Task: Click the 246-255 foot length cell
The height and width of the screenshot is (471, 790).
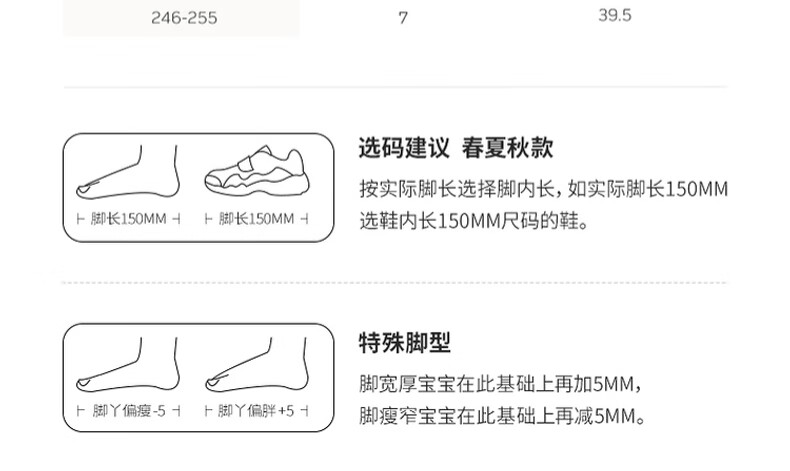Action: click(x=184, y=18)
